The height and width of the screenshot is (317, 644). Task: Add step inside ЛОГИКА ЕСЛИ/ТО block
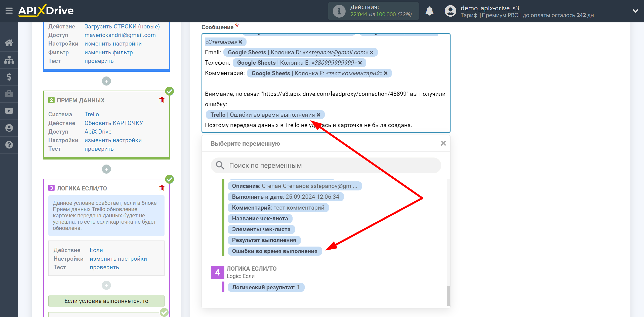(106, 285)
